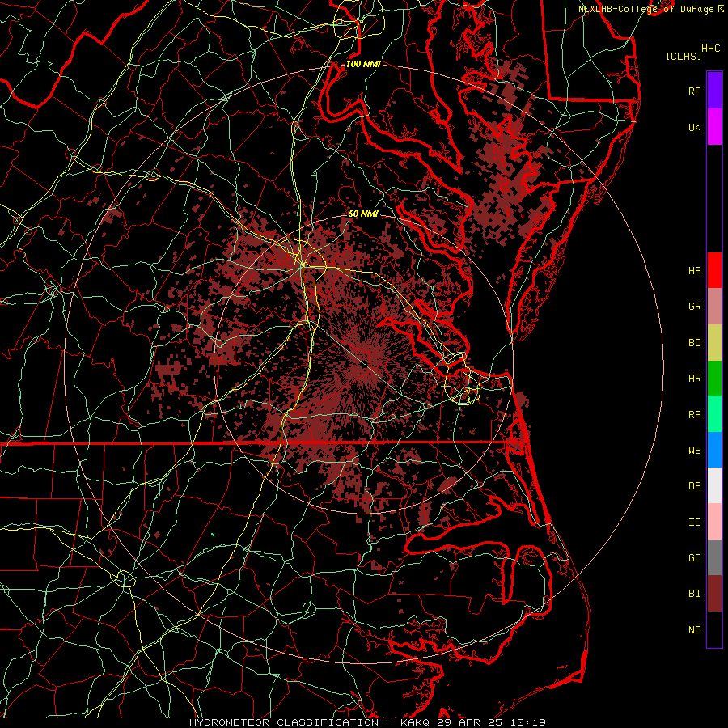Click the KAKQ station identifier
Image resolution: width=728 pixels, height=728 pixels.
click(x=415, y=722)
